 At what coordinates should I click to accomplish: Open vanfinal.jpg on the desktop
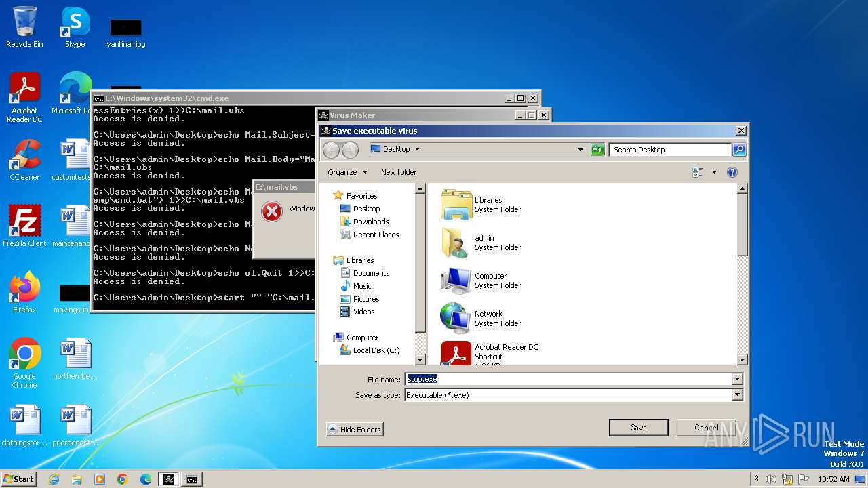pyautogui.click(x=126, y=33)
